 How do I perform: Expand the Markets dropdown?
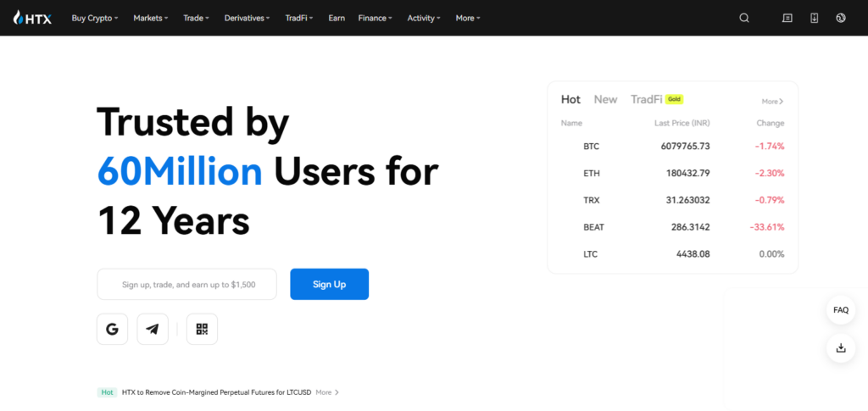pos(151,19)
